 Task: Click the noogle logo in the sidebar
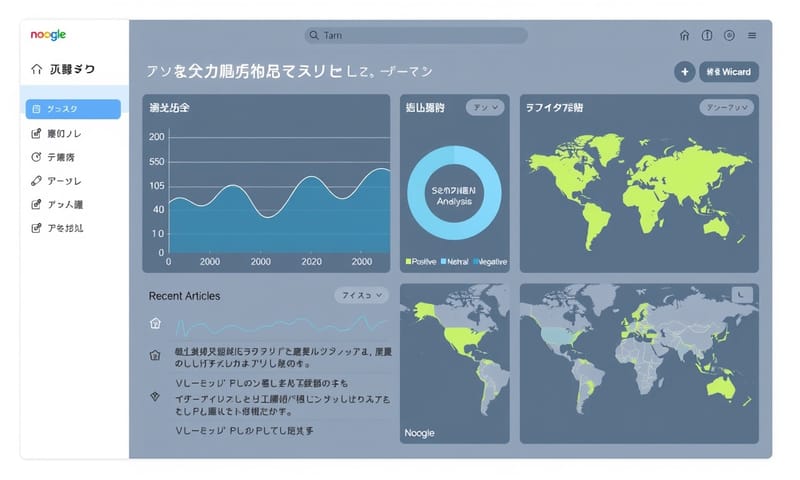48,35
